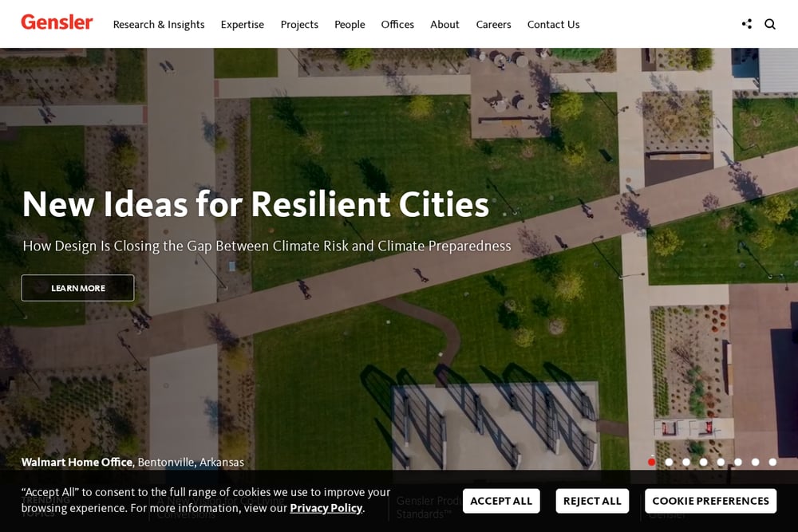Navigate to People in top nav

[350, 25]
